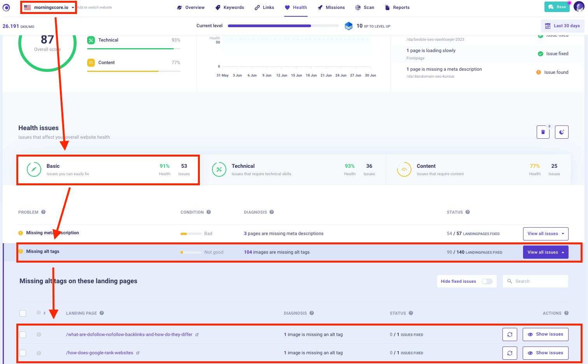Open the morningscore.io website switcher dropdown
Image resolution: width=588 pixels, height=364 pixels.
pyautogui.click(x=49, y=7)
